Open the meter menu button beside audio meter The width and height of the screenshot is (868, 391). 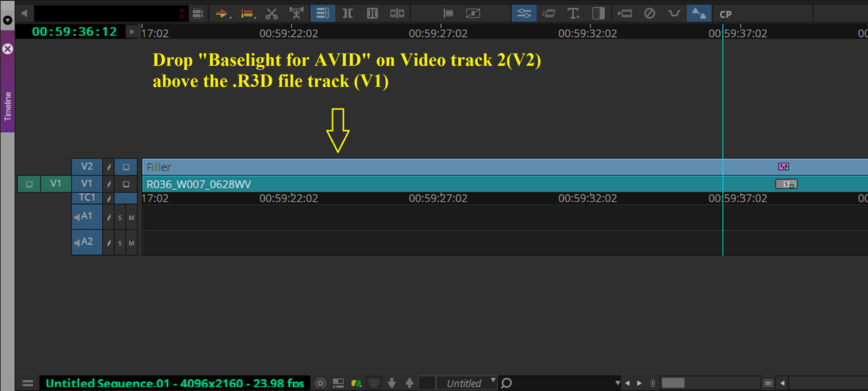[x=197, y=13]
